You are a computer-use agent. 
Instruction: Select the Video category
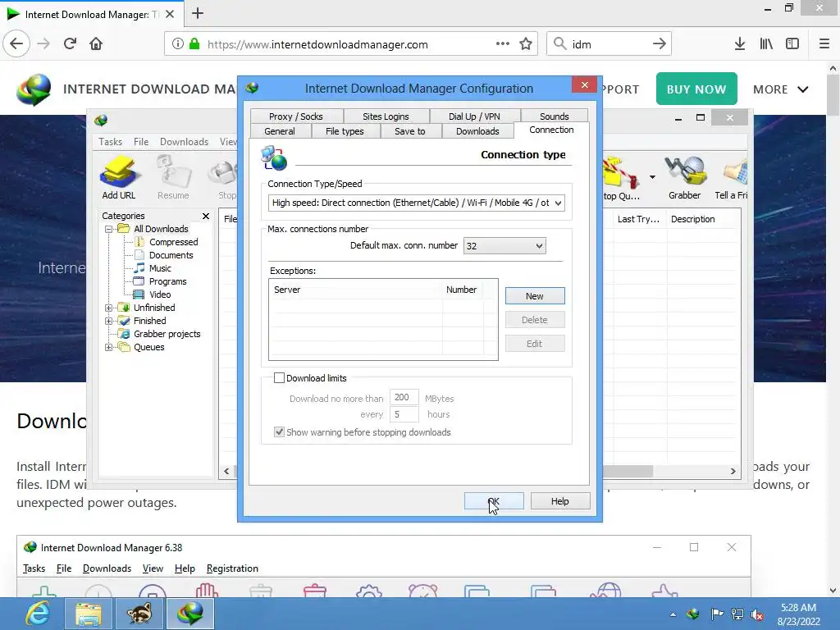tap(160, 294)
